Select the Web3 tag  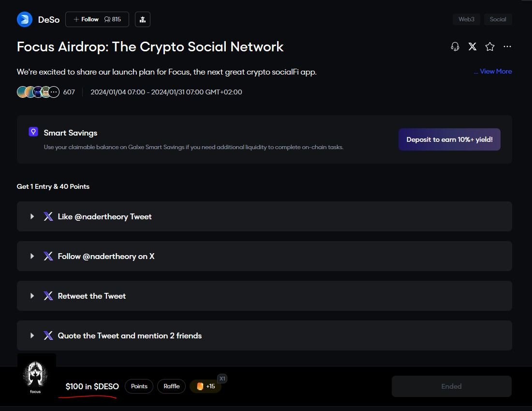(x=466, y=19)
